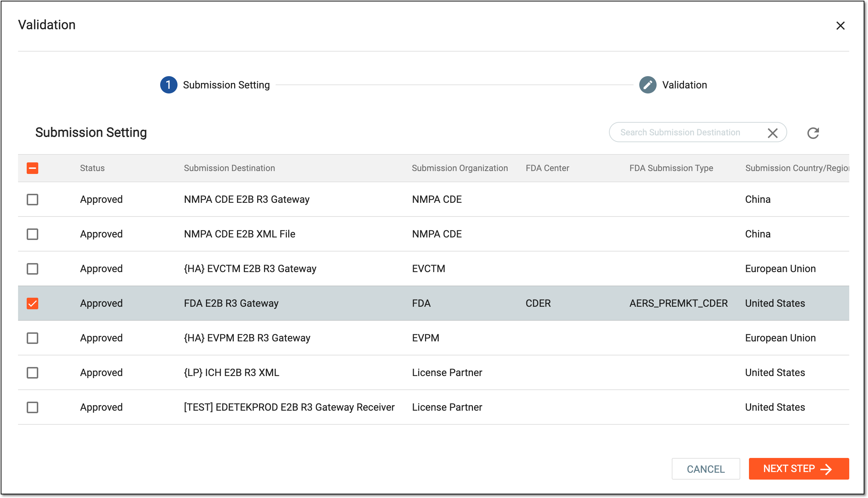
Task: Click the step 1 Submission Setting circle
Action: tap(168, 85)
